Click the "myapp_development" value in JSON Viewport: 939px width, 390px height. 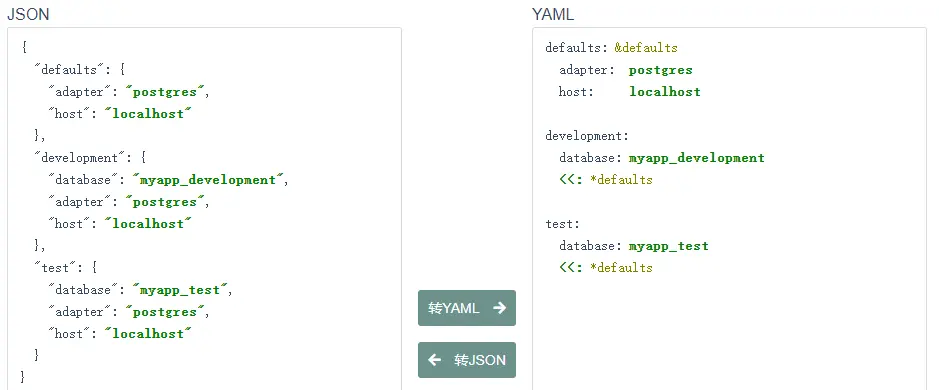coord(207,180)
